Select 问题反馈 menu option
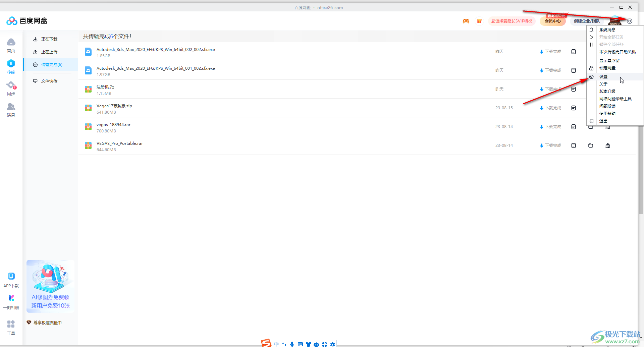 pos(615,106)
